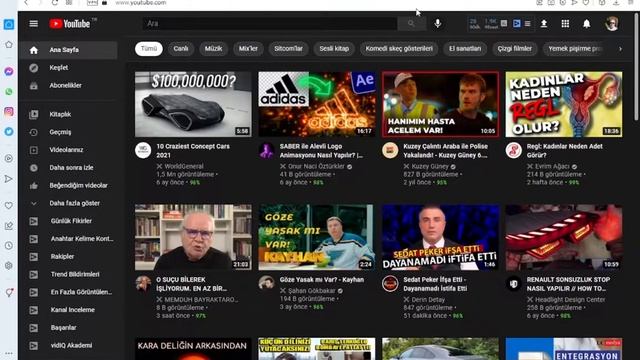Open 'Başarılar' sidebar item
The width and height of the screenshot is (640, 360).
(69, 328)
